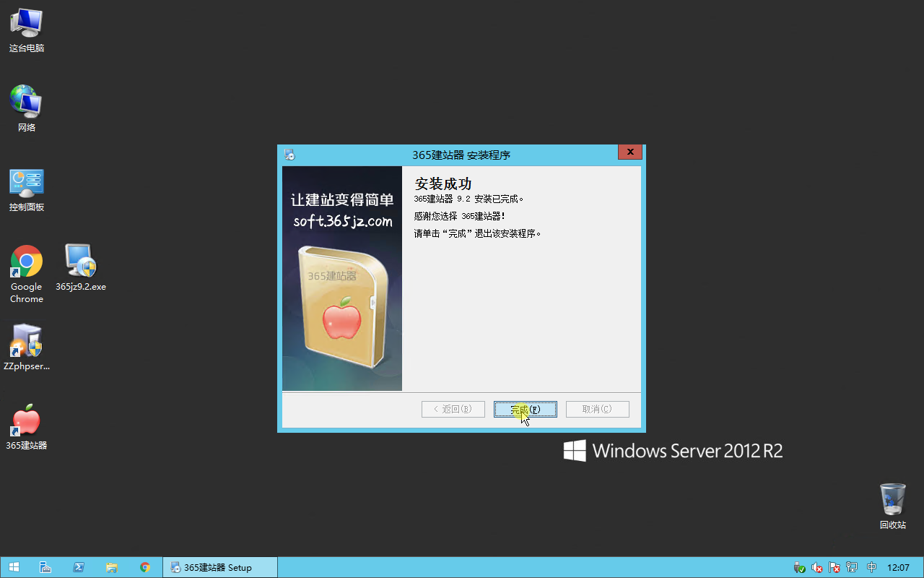Click the tray action center flag icon

tap(834, 568)
